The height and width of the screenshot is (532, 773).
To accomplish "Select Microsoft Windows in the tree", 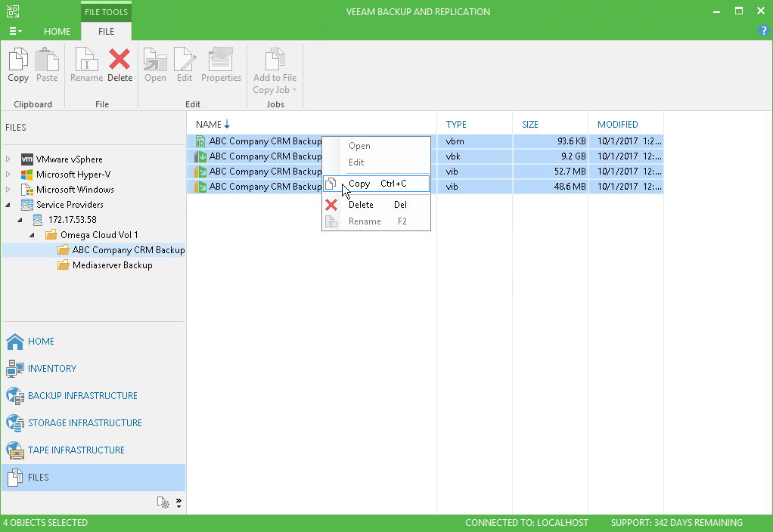I will (x=75, y=189).
